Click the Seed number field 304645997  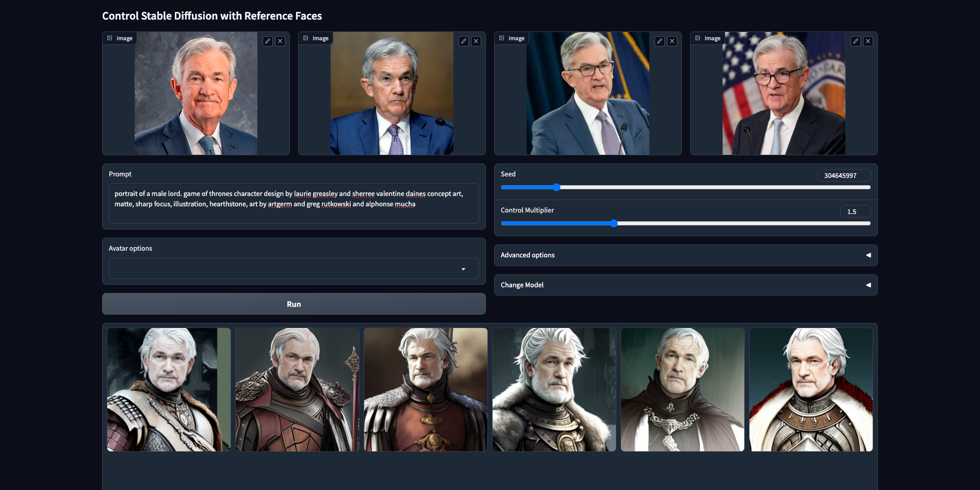point(844,175)
